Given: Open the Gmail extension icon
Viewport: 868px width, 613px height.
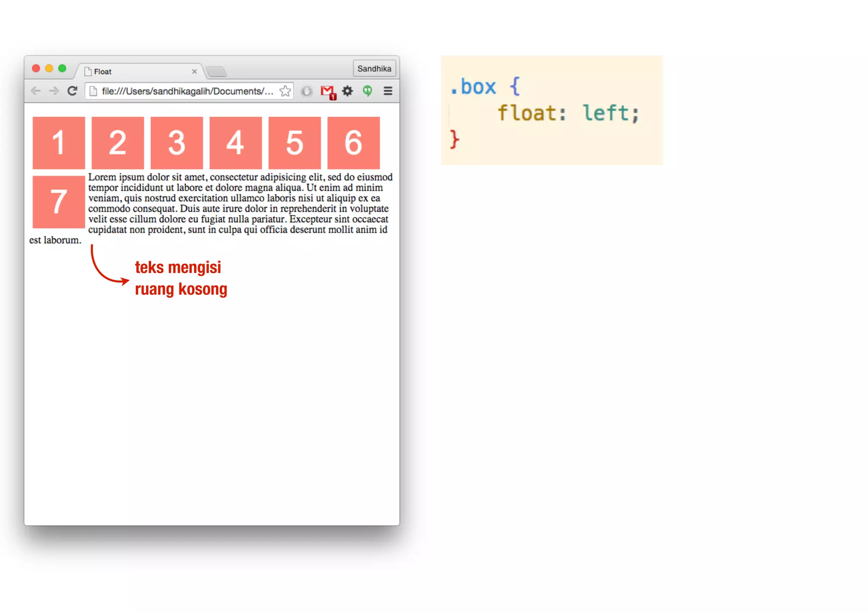Looking at the screenshot, I should [328, 92].
